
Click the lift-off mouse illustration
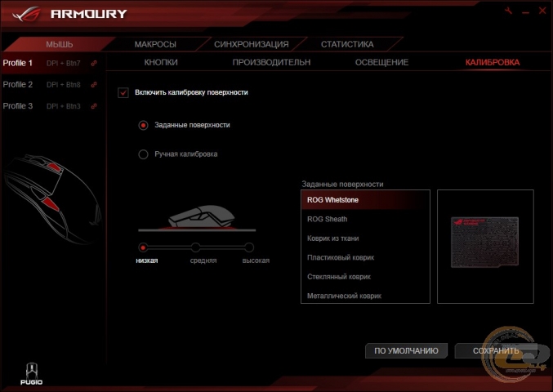pyautogui.click(x=202, y=216)
